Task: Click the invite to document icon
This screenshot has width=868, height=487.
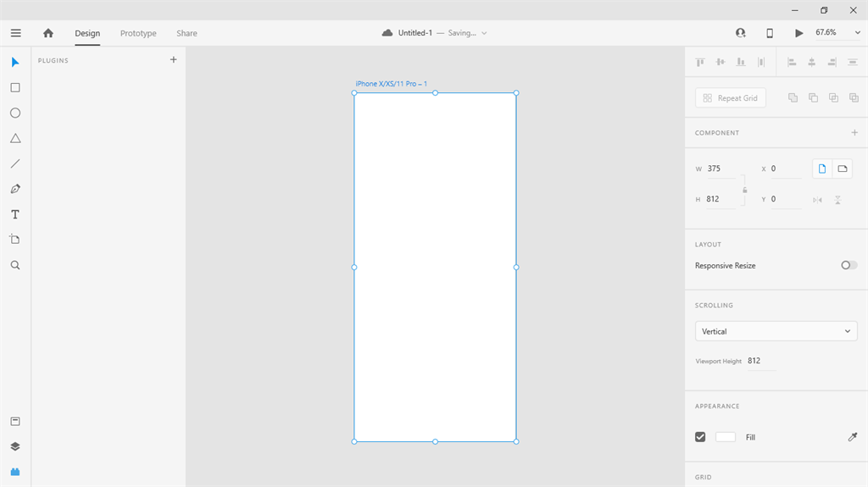Action: click(741, 33)
